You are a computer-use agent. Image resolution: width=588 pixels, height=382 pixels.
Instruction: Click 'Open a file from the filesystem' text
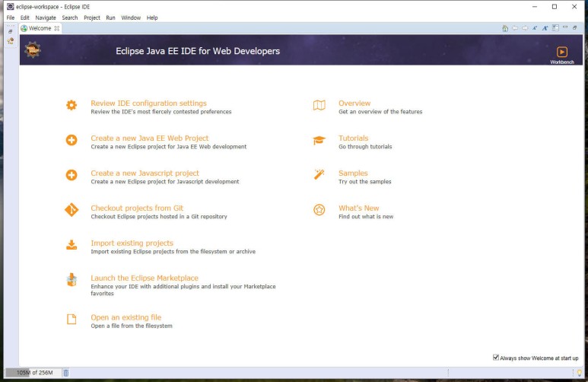pyautogui.click(x=132, y=326)
